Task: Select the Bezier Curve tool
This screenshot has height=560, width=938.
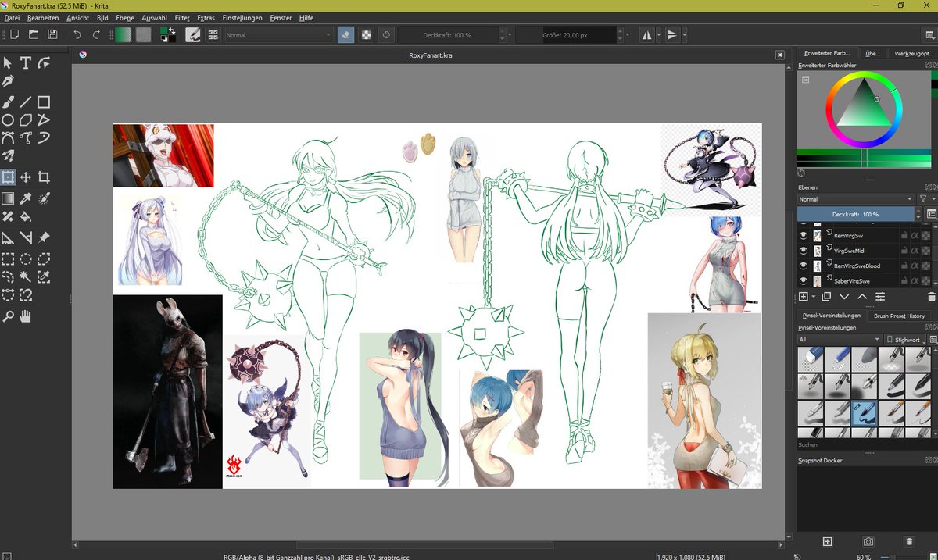Action: click(8, 138)
